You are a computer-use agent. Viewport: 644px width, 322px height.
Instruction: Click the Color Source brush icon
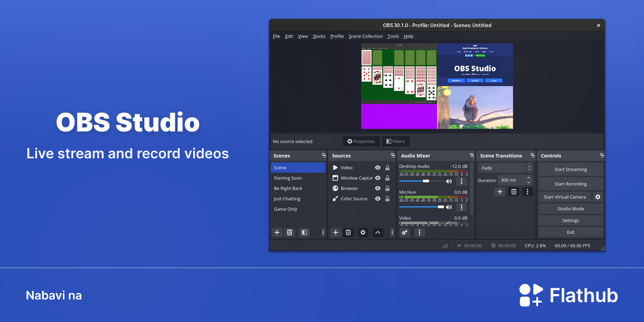335,199
